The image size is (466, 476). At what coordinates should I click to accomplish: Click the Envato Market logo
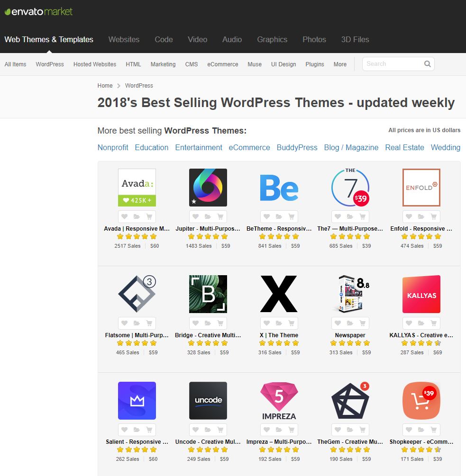[x=39, y=11]
